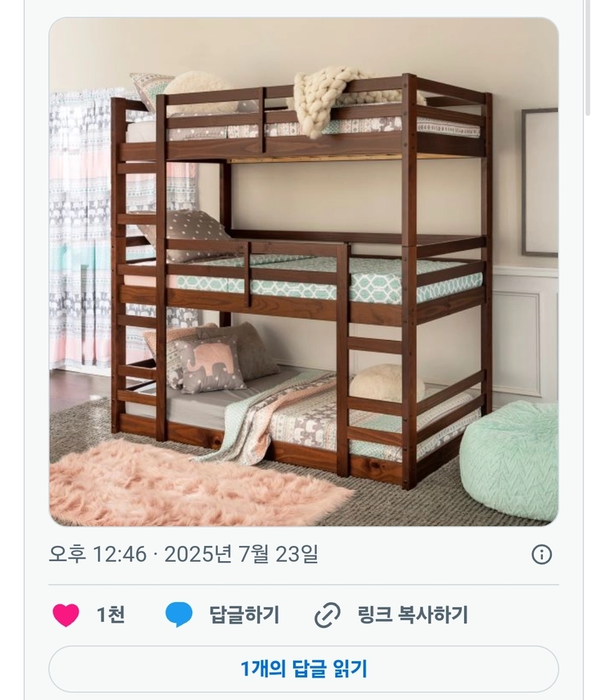Choose 링크 복사하기 to copy the link
The image size is (598, 700).
[413, 615]
